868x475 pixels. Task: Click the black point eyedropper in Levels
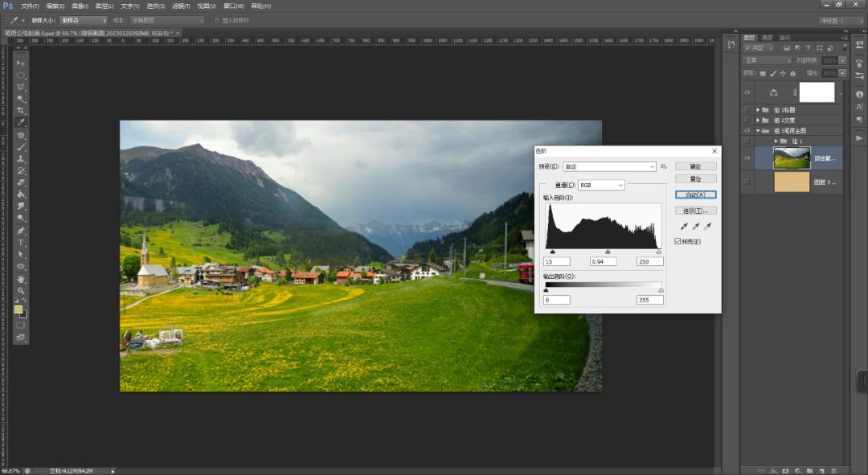point(682,227)
